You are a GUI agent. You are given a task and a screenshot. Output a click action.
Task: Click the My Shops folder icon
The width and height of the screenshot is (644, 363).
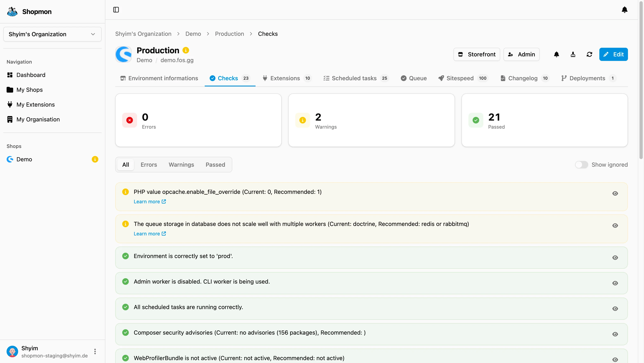(10, 90)
